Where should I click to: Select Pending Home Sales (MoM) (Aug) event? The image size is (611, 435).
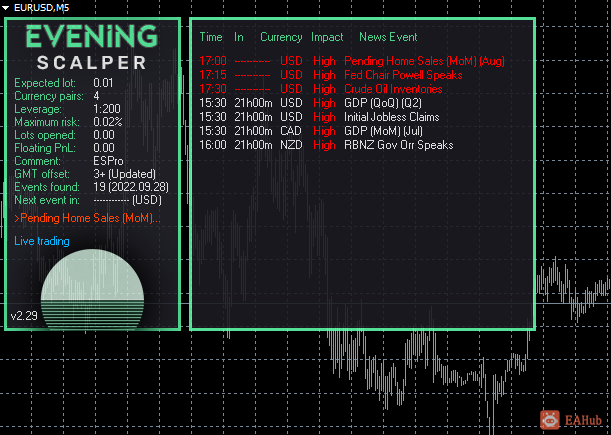pos(424,61)
